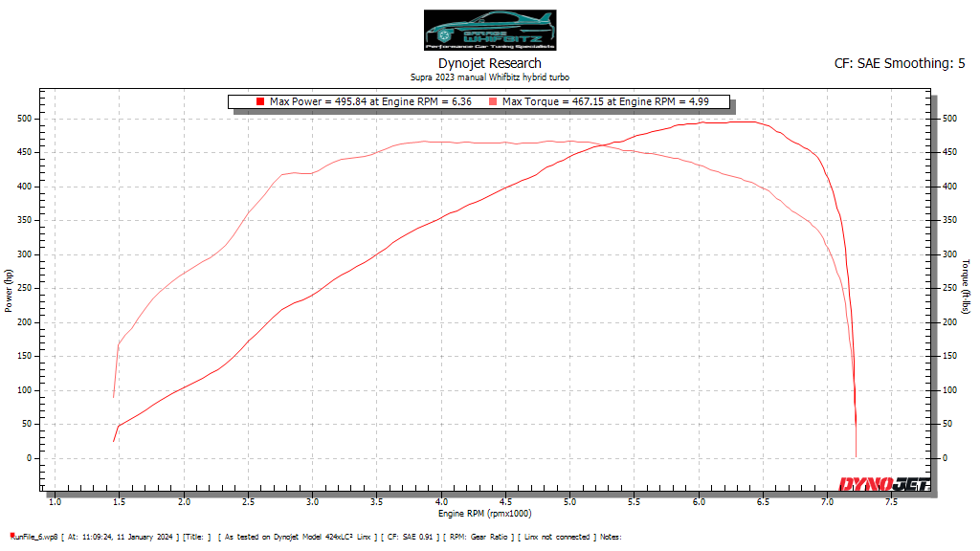Viewport: 980px width, 551px height.
Task: Click 'Max Power = 495.84 at Engine RPM = 6.36'
Action: [x=370, y=101]
